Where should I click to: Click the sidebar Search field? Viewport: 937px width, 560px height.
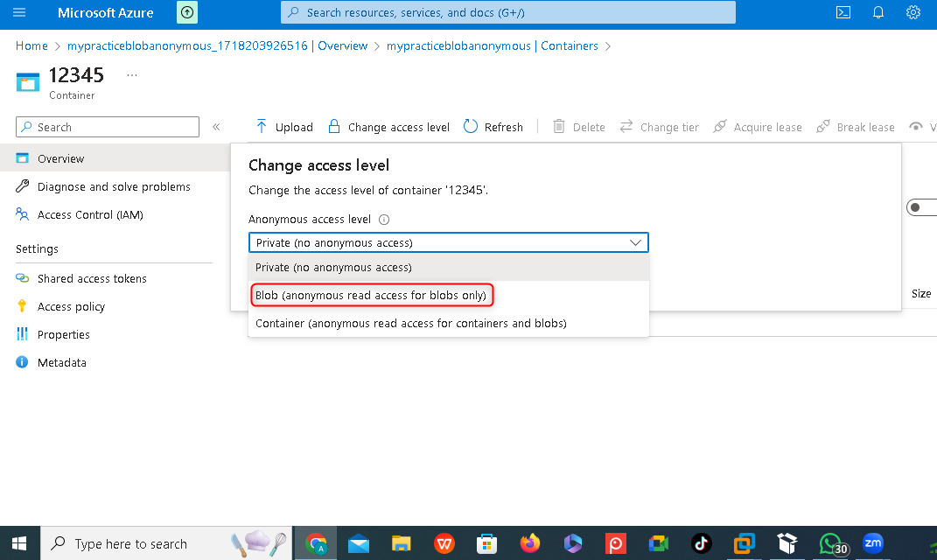click(x=108, y=127)
